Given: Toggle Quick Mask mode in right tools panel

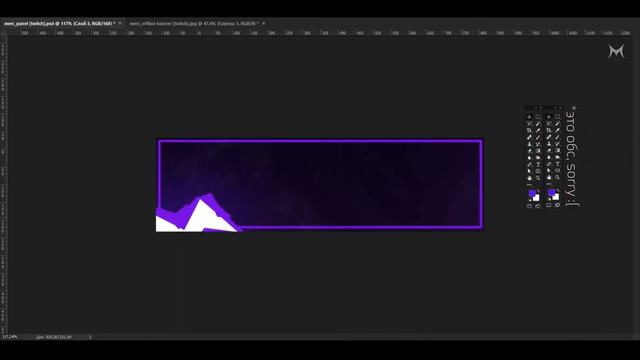Looking at the screenshot, I should coord(549,205).
